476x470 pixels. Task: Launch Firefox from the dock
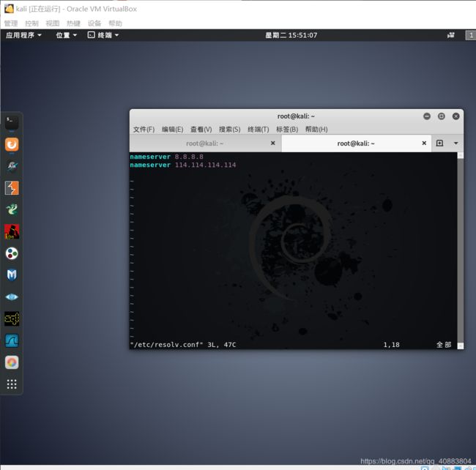12,144
